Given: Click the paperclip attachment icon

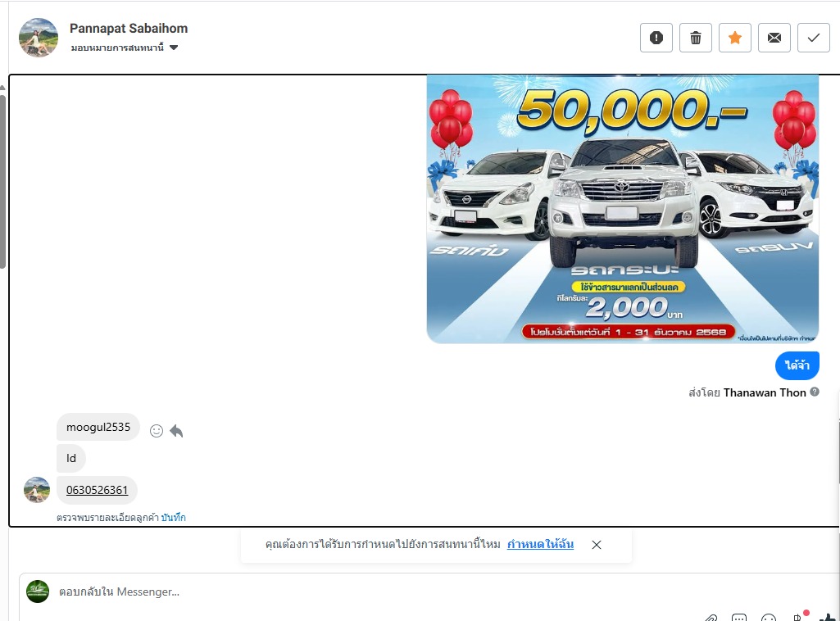Looking at the screenshot, I should 711,618.
